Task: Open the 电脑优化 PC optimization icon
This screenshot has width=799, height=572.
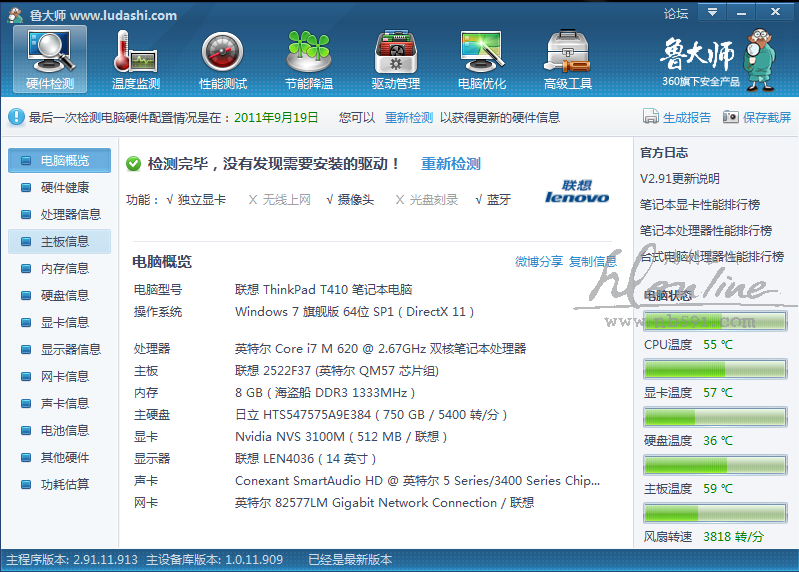Action: [x=482, y=58]
